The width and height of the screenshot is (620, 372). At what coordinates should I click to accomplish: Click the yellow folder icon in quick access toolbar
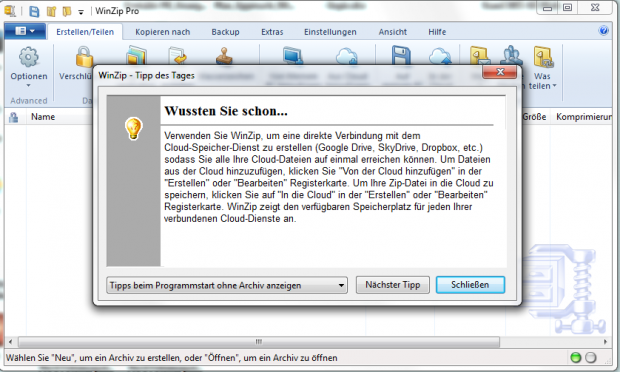point(67,11)
